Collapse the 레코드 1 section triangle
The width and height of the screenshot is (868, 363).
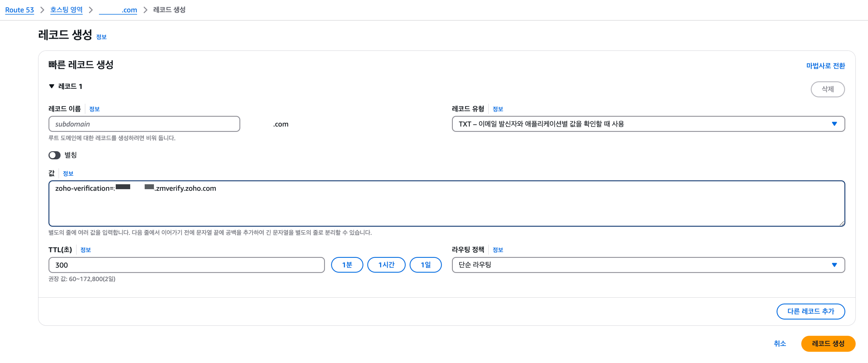[x=52, y=86]
